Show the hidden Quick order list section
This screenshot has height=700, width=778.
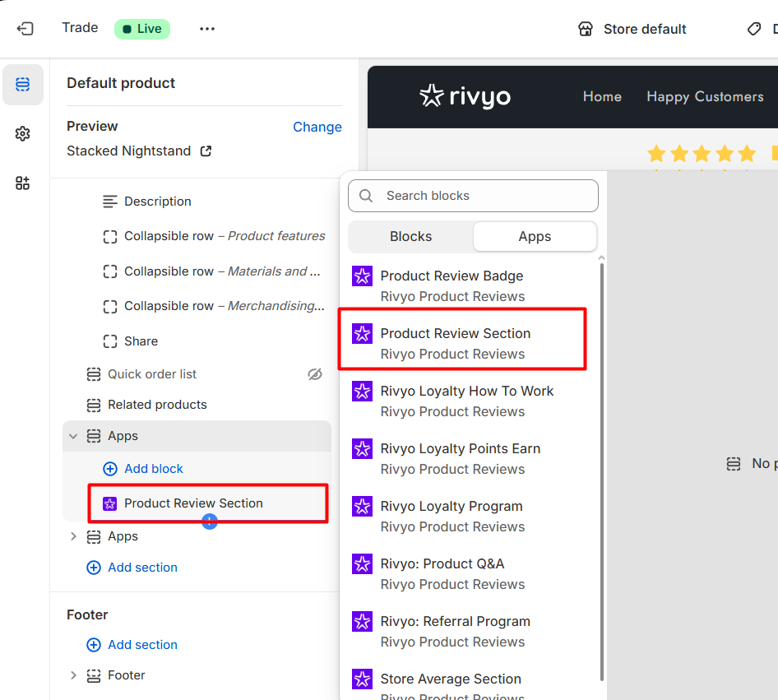315,374
